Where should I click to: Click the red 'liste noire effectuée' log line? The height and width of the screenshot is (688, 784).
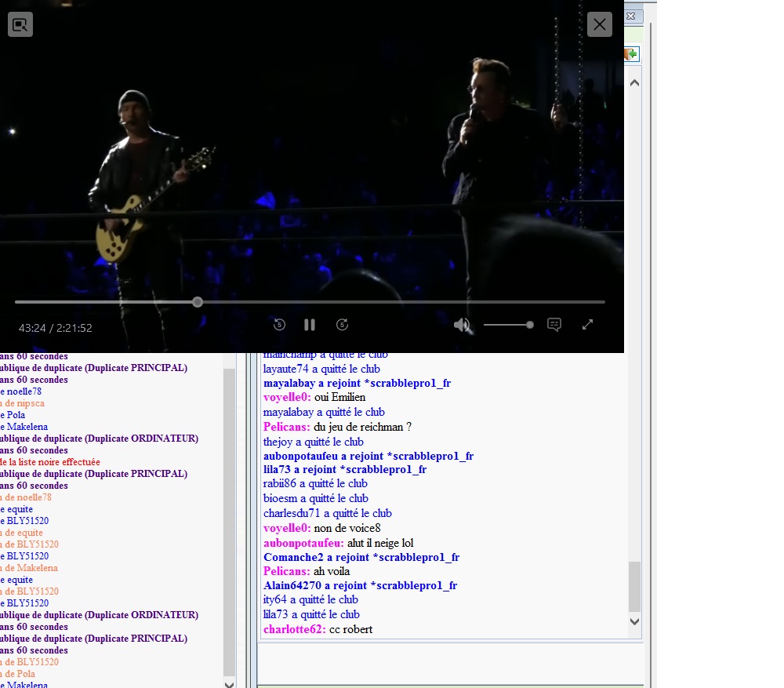click(x=50, y=462)
